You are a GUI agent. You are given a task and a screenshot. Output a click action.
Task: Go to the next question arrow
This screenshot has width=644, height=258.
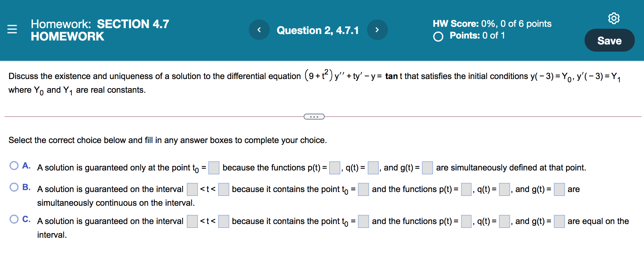[377, 30]
